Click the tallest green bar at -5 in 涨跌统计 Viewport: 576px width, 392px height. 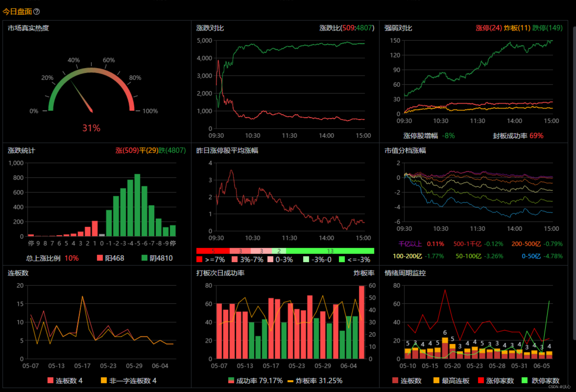click(x=137, y=205)
